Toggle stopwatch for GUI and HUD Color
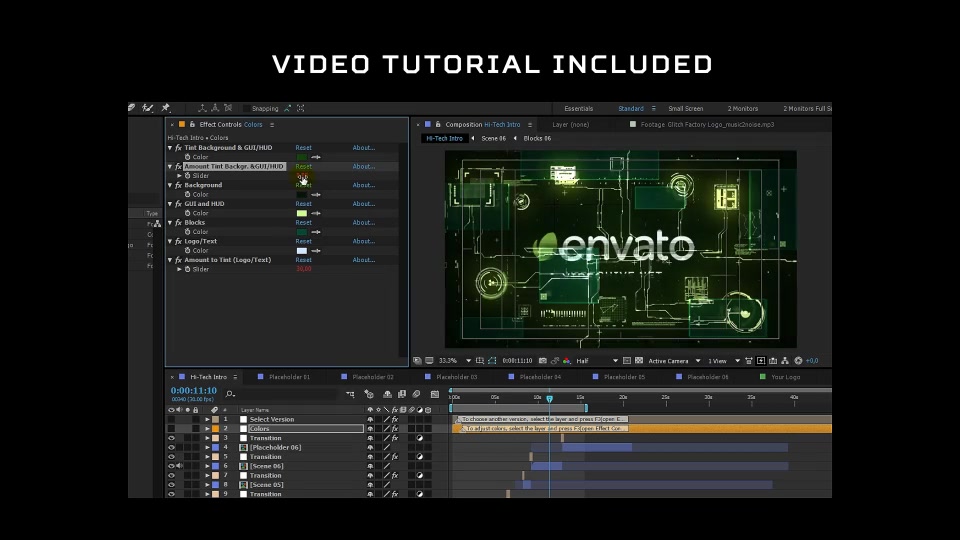This screenshot has width=960, height=540. pyautogui.click(x=187, y=213)
